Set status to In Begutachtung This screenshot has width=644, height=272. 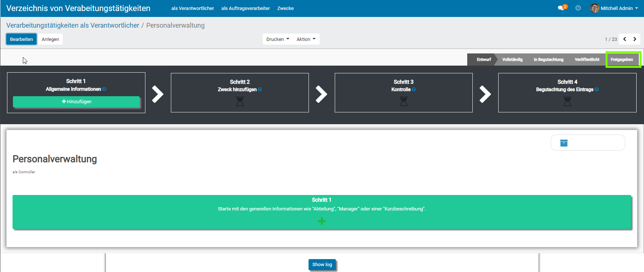(x=548, y=59)
